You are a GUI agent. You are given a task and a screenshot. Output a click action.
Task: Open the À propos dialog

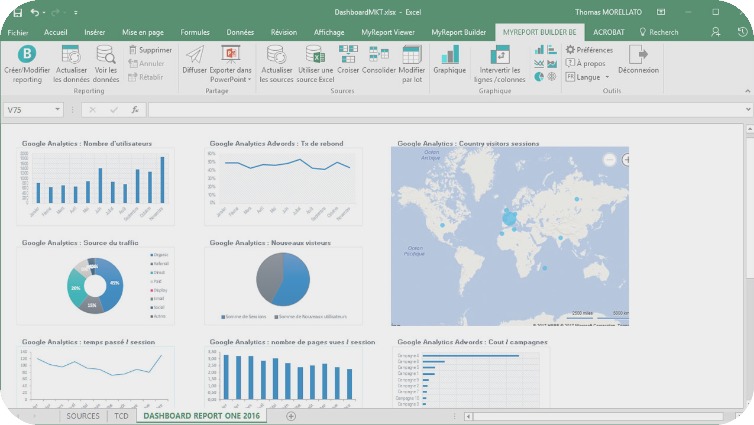pos(586,63)
